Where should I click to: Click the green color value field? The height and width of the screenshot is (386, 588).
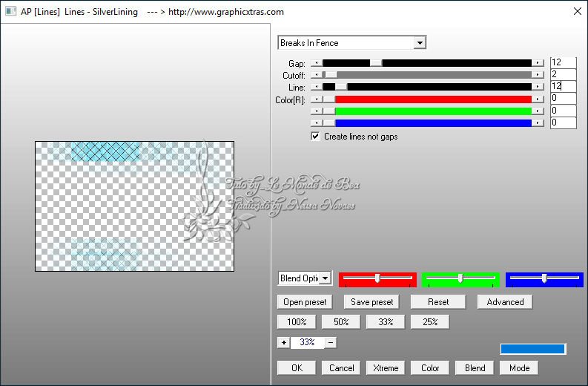pyautogui.click(x=563, y=111)
